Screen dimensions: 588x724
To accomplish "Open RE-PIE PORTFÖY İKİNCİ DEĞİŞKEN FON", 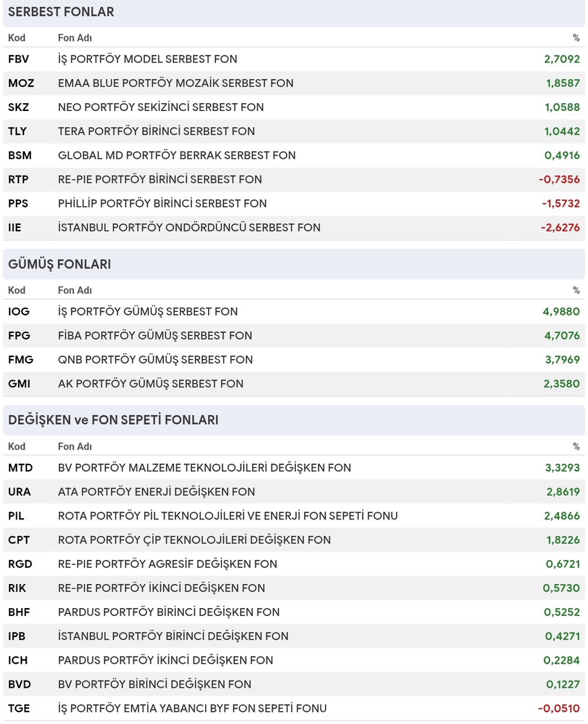I will point(162,589).
